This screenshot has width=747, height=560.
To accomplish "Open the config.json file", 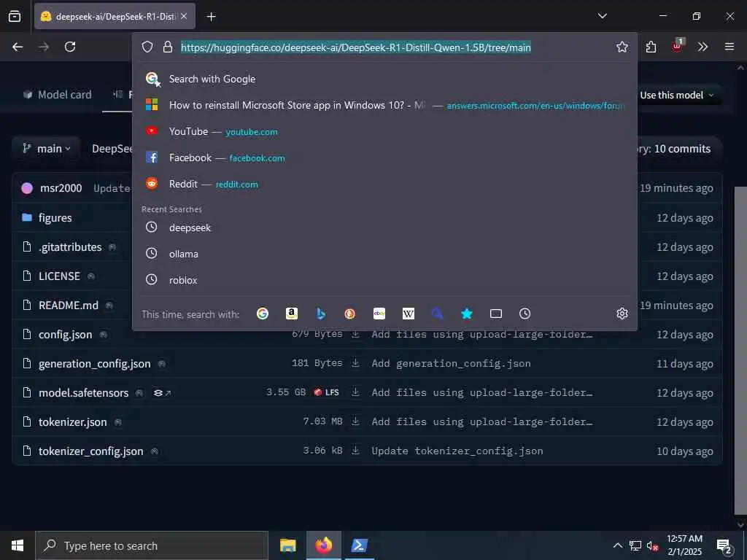I will click(x=65, y=335).
